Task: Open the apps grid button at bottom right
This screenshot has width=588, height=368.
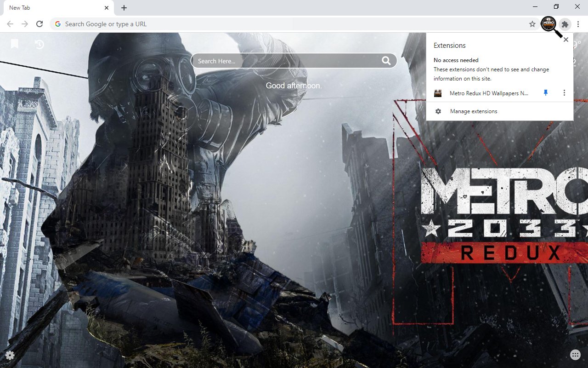Action: tap(575, 355)
